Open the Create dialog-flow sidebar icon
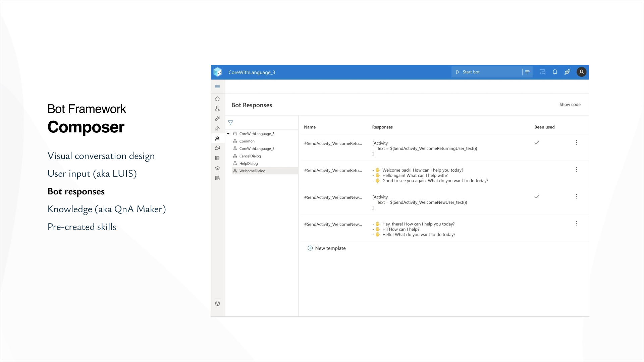This screenshot has height=362, width=644. pos(217,109)
